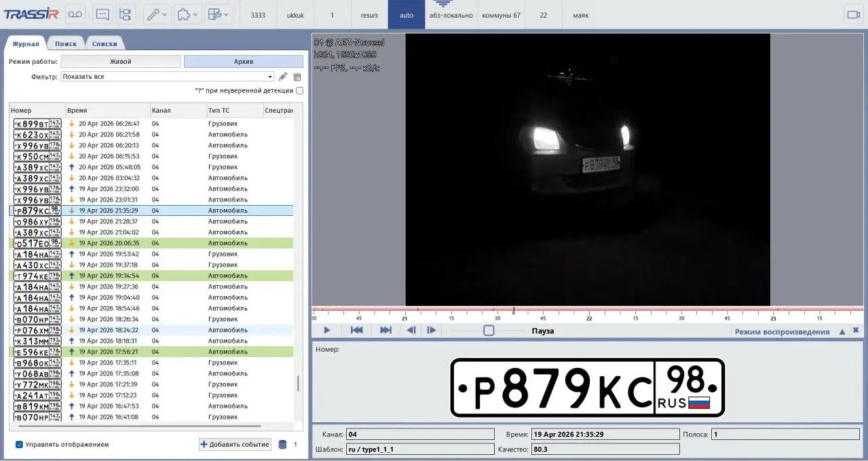Jump to previous event in playback bar
The width and height of the screenshot is (868, 461).
pos(356,331)
